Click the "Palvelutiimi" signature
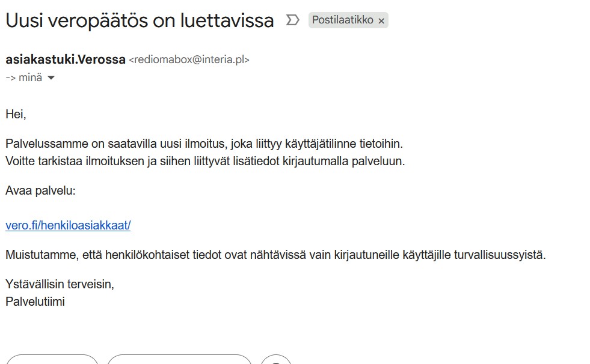Image resolution: width=590 pixels, height=364 pixels. point(35,302)
